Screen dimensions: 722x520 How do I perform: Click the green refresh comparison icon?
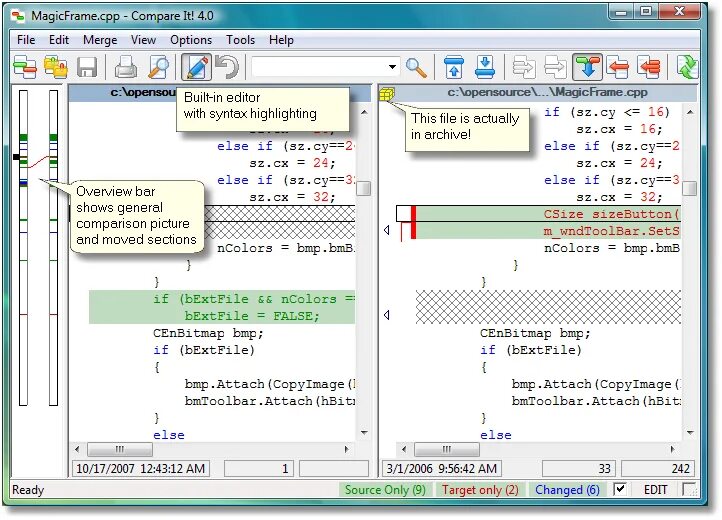coord(687,67)
